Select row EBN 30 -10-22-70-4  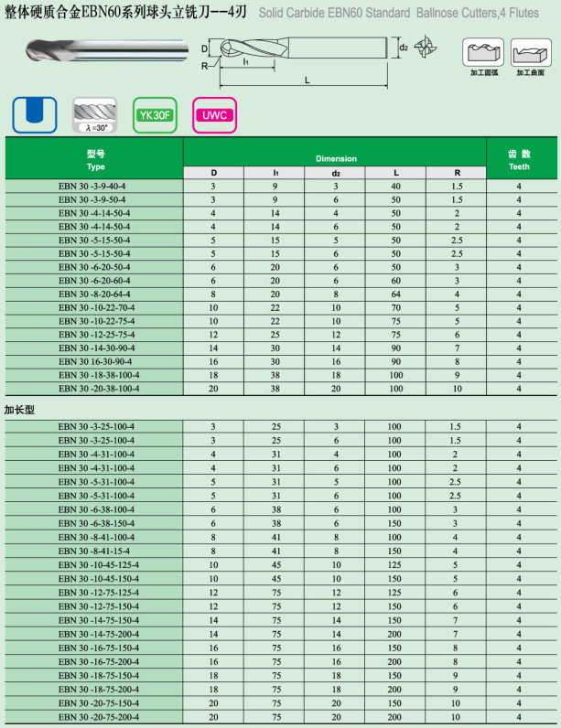[281, 307]
